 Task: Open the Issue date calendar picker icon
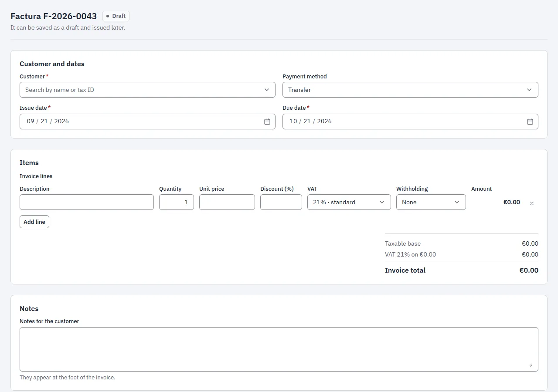[267, 122]
